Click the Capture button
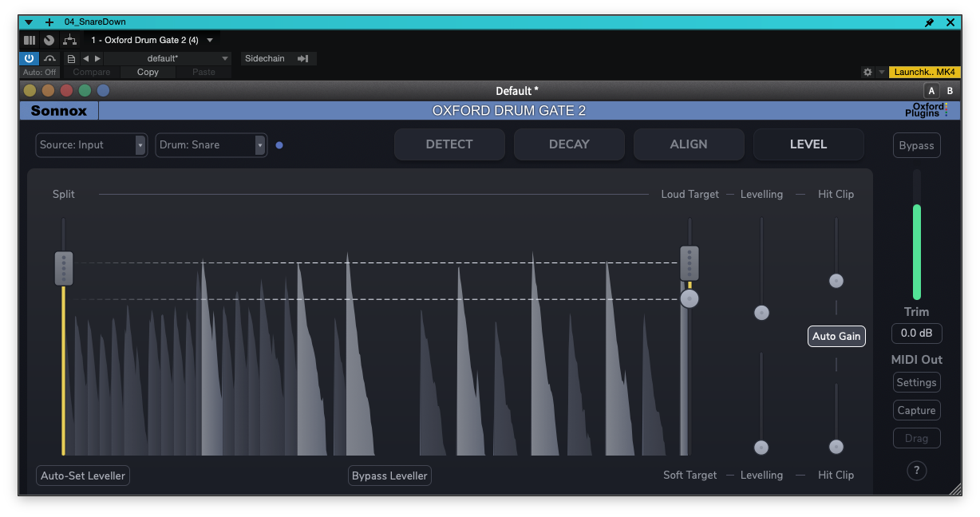This screenshot has width=980, height=517. click(x=916, y=410)
